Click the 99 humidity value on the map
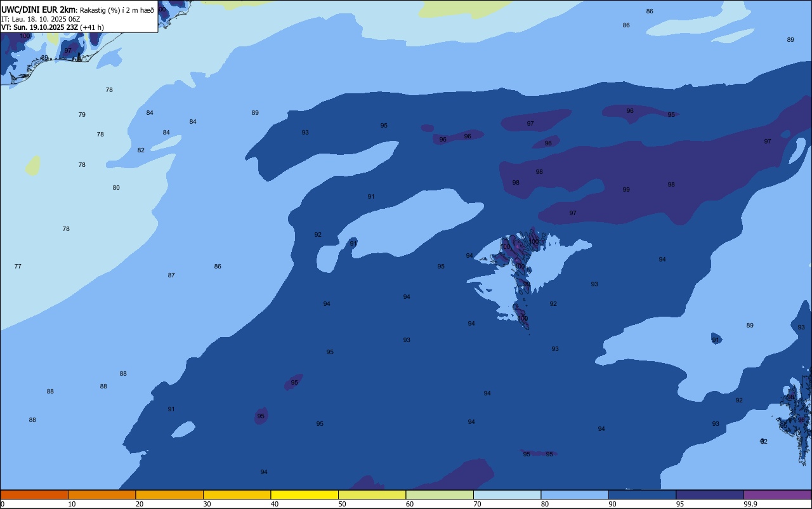The width and height of the screenshot is (812, 509). pyautogui.click(x=626, y=190)
